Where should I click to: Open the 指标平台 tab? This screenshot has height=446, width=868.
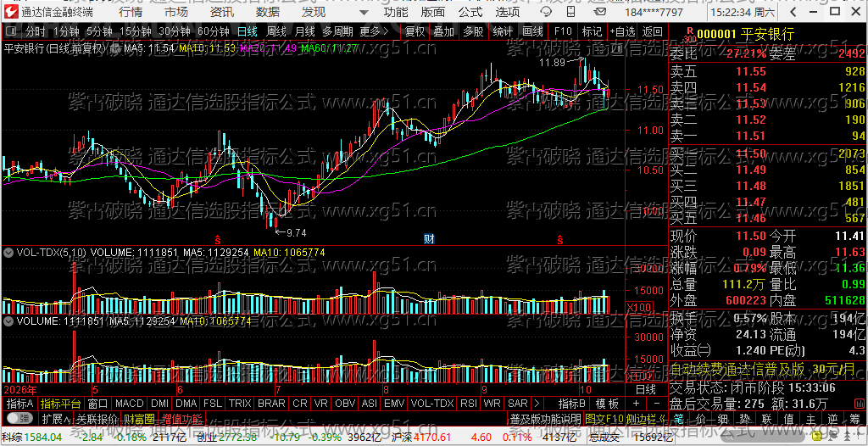point(60,404)
